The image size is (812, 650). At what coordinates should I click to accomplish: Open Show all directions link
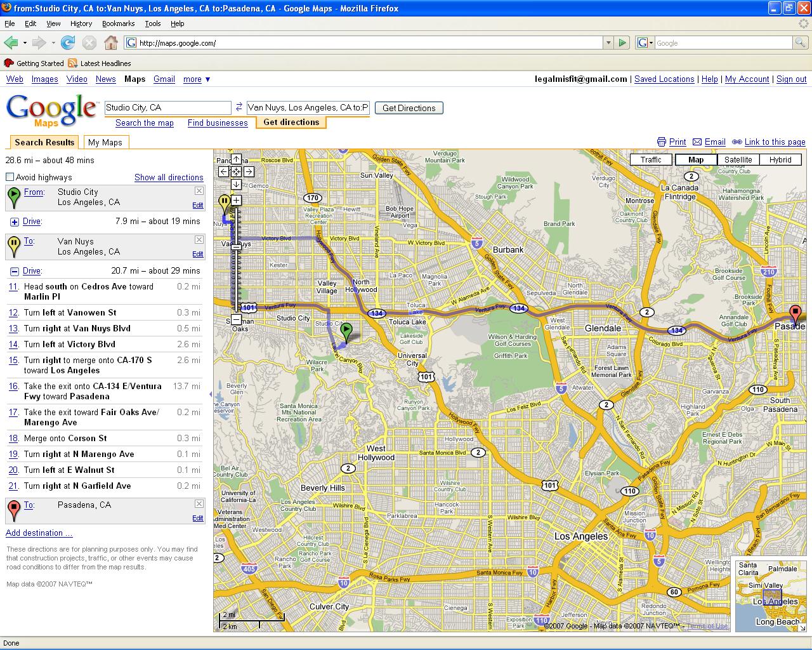pyautogui.click(x=169, y=177)
